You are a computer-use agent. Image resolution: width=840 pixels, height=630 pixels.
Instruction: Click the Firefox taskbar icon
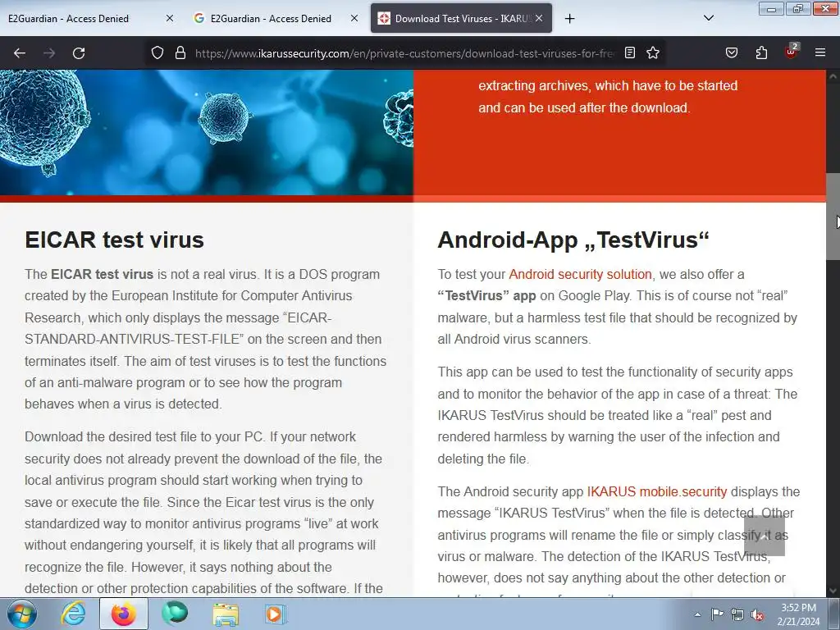[x=123, y=614]
